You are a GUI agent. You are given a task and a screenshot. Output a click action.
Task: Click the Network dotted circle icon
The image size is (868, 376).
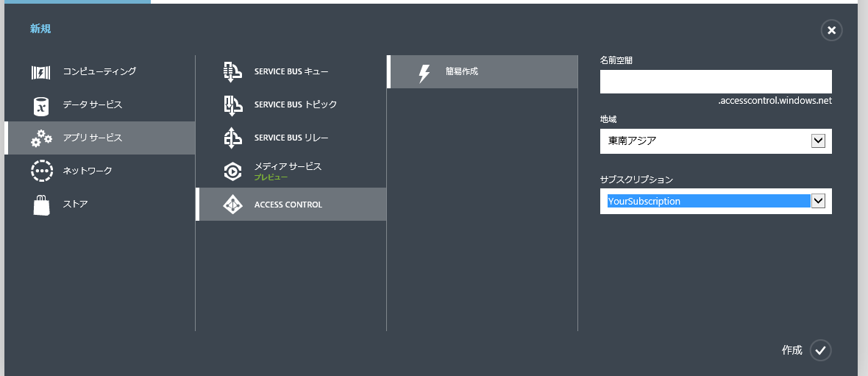tap(41, 171)
